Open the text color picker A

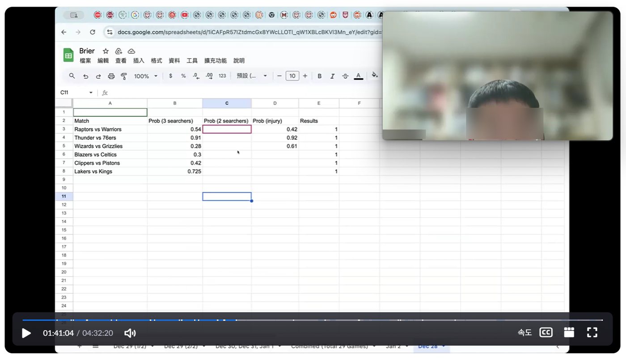(x=358, y=76)
